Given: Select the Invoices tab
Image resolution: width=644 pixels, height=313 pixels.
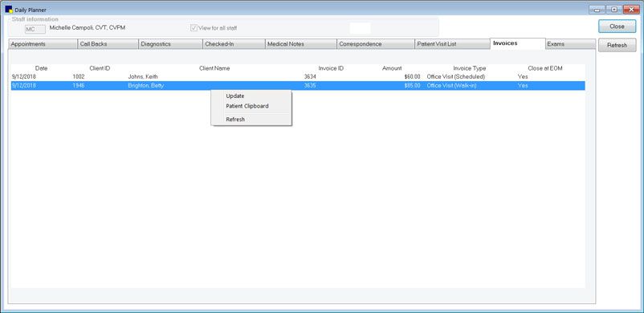Looking at the screenshot, I should click(517, 43).
